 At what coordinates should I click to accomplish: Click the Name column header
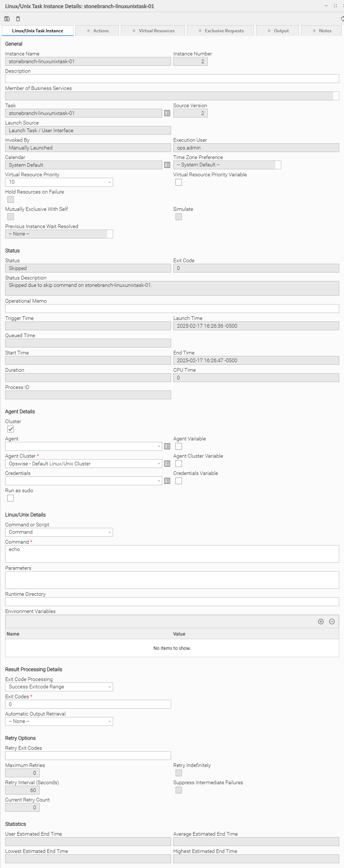(13, 634)
